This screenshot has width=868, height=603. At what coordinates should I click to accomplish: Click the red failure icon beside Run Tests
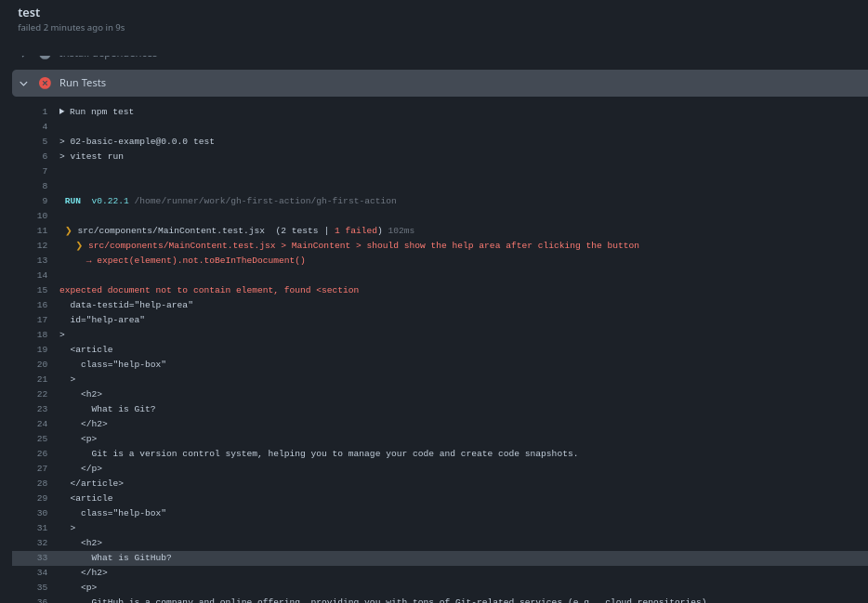[x=45, y=83]
